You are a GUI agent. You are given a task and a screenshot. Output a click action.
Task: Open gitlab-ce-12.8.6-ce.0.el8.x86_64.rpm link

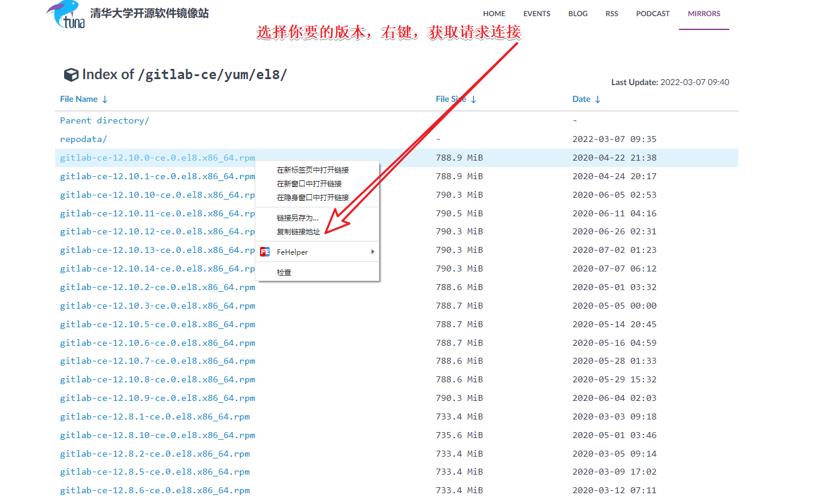pos(155,490)
